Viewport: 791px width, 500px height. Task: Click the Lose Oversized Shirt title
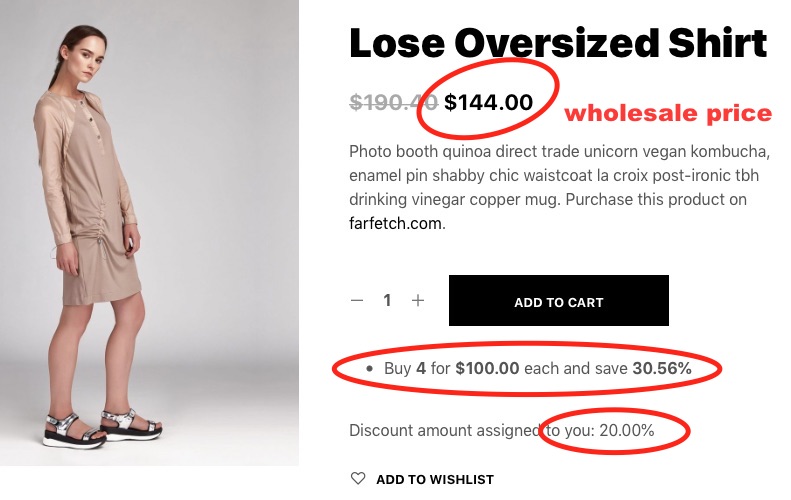click(x=558, y=44)
